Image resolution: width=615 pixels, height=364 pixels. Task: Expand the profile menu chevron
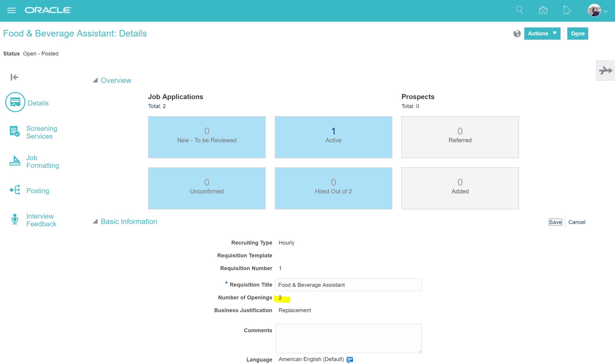coord(606,11)
